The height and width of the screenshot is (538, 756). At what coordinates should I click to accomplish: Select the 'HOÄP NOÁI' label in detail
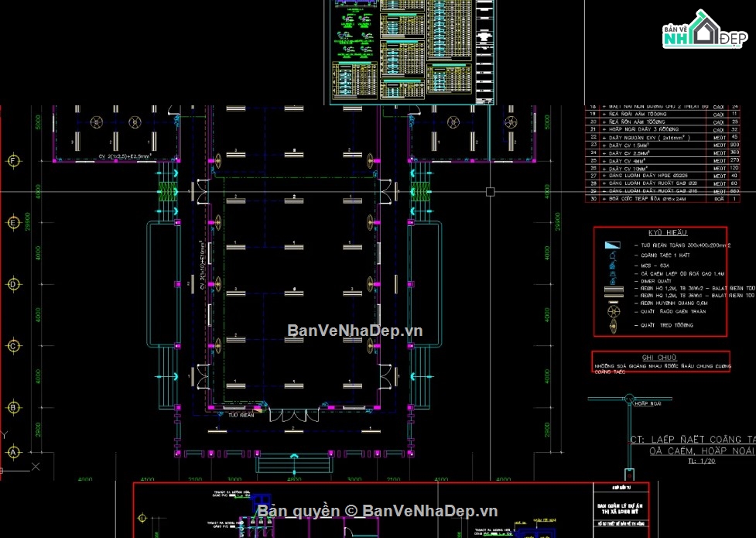(x=648, y=403)
